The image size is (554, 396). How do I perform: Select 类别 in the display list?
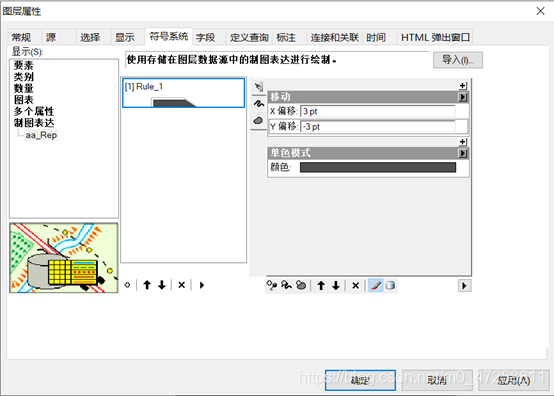(x=24, y=77)
